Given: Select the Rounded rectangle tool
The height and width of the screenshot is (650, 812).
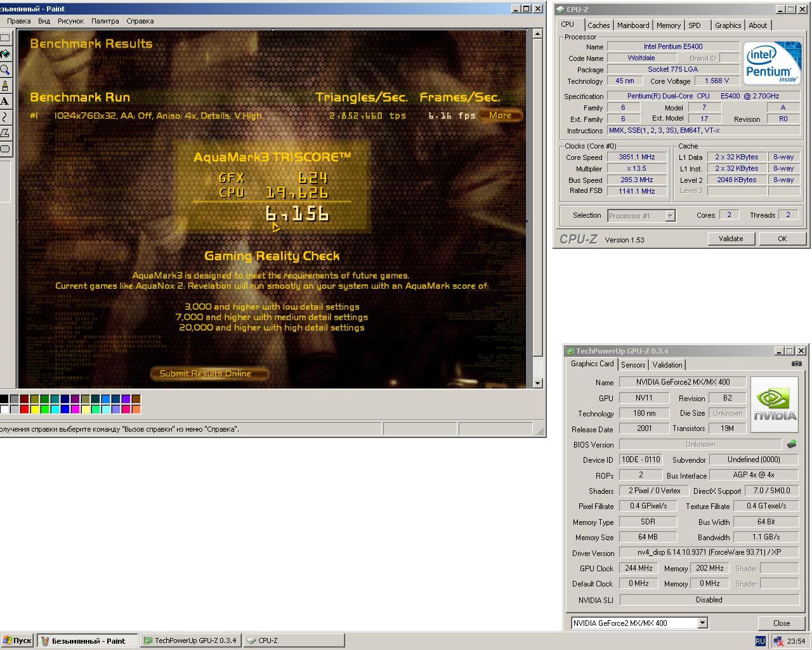Looking at the screenshot, I should point(4,149).
